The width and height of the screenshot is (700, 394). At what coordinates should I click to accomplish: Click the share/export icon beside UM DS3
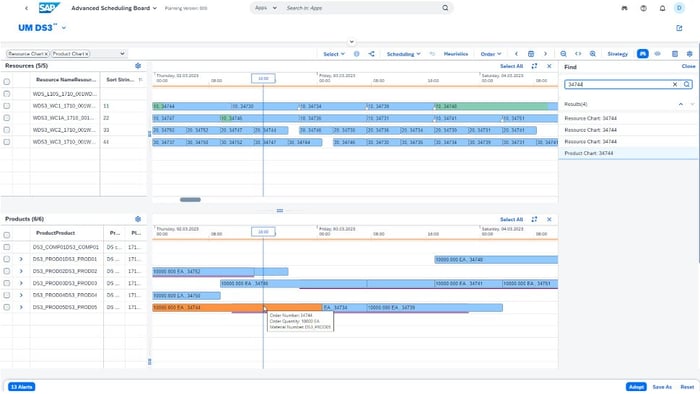(679, 28)
